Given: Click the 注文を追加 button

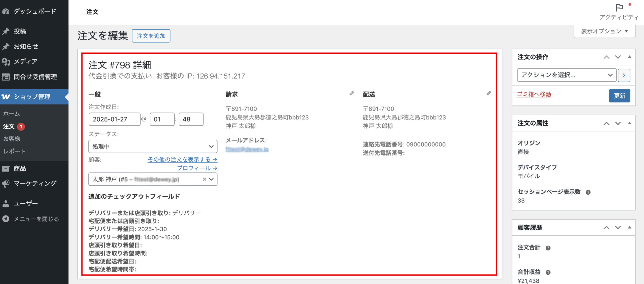Looking at the screenshot, I should pyautogui.click(x=151, y=36).
